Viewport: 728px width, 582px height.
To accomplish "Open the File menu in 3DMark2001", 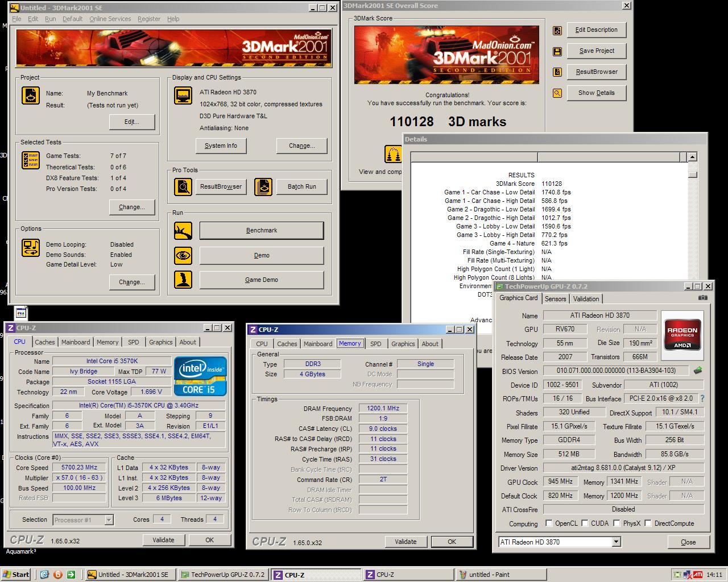I will tap(16, 19).
